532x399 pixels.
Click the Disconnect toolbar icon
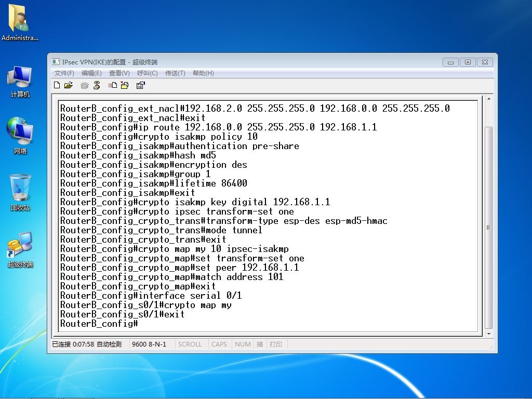[x=97, y=85]
